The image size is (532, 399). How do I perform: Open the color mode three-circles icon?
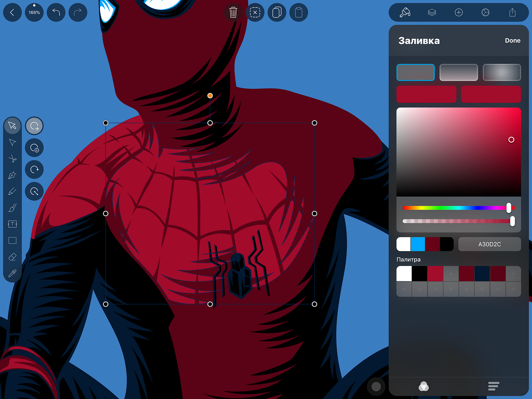424,386
